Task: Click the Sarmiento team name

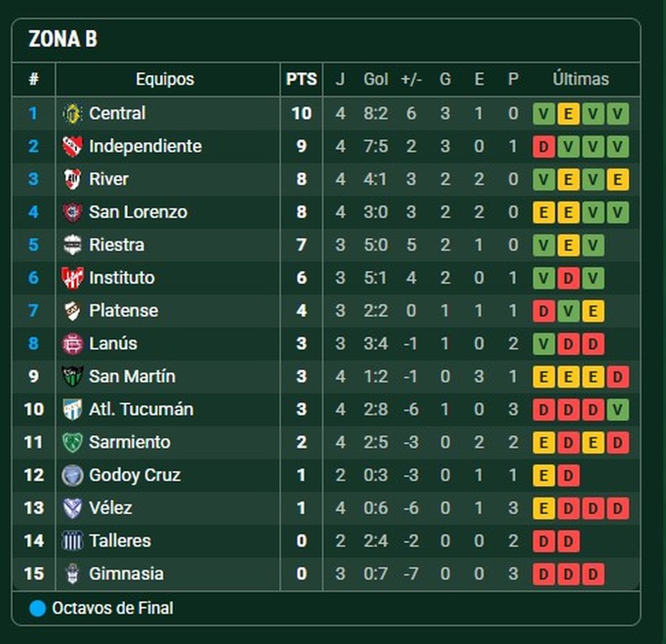Action: click(129, 442)
